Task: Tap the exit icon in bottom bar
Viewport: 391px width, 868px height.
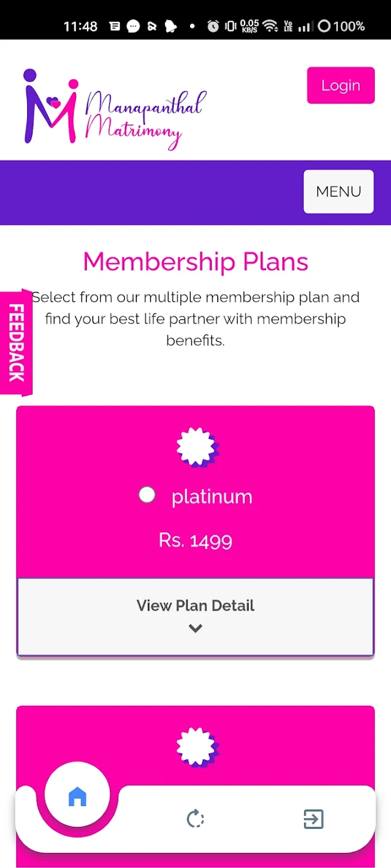Action: pos(313,819)
